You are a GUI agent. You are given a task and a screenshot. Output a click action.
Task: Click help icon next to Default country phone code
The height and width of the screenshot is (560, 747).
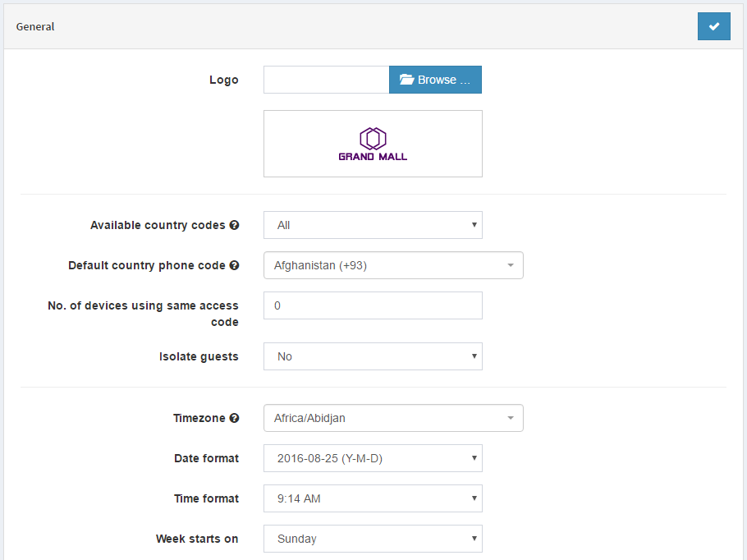point(234,265)
